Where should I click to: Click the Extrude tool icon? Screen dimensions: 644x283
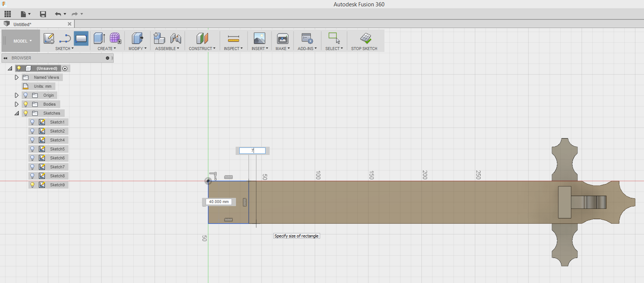pos(99,38)
